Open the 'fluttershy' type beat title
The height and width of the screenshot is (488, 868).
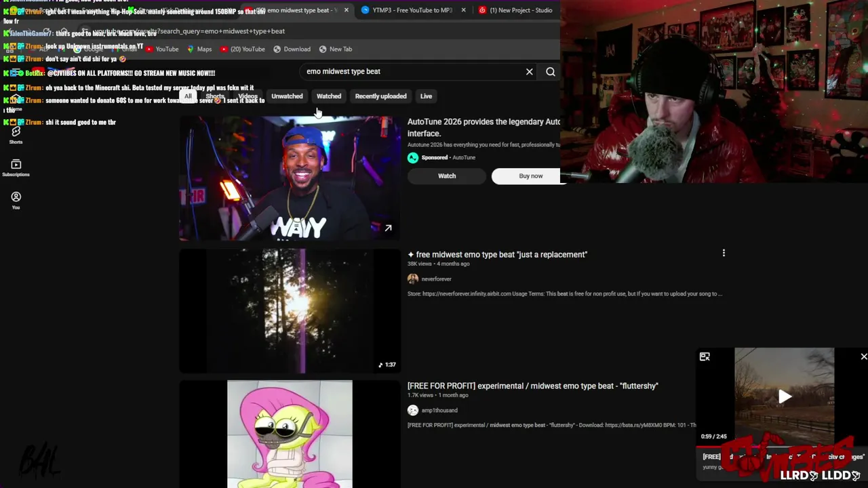point(532,386)
